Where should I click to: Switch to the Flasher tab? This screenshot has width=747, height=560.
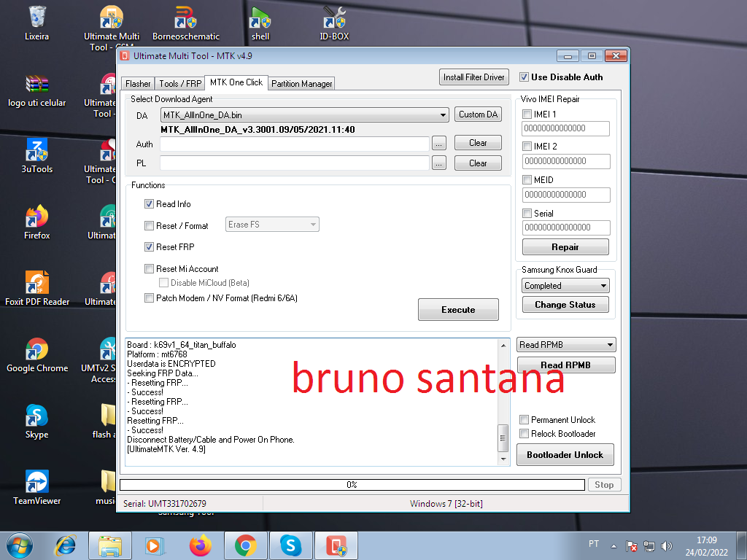[138, 84]
